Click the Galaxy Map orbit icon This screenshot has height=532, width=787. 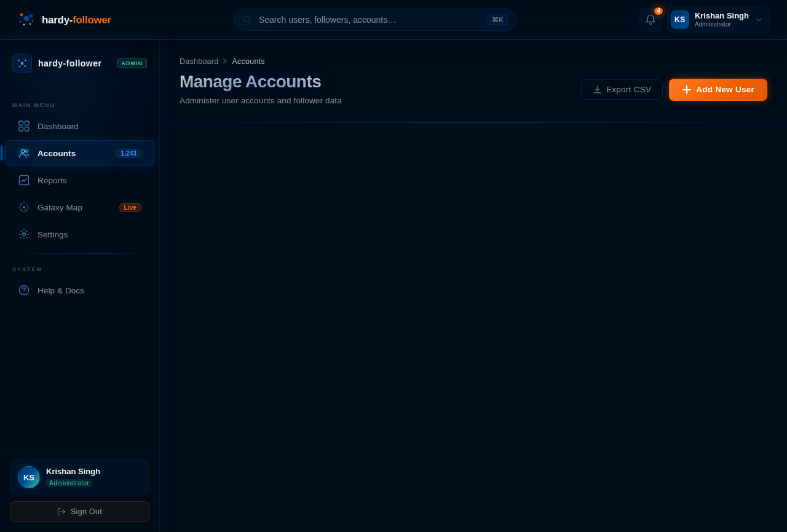point(24,207)
